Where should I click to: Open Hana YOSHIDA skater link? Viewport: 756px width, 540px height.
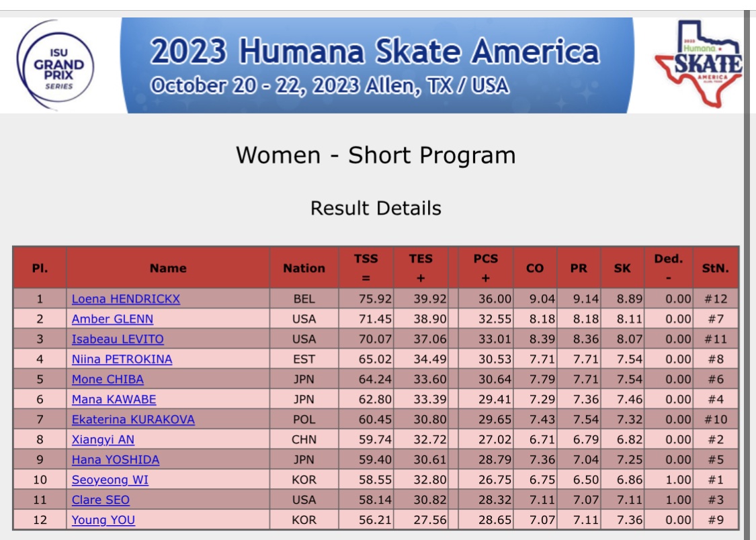click(116, 460)
